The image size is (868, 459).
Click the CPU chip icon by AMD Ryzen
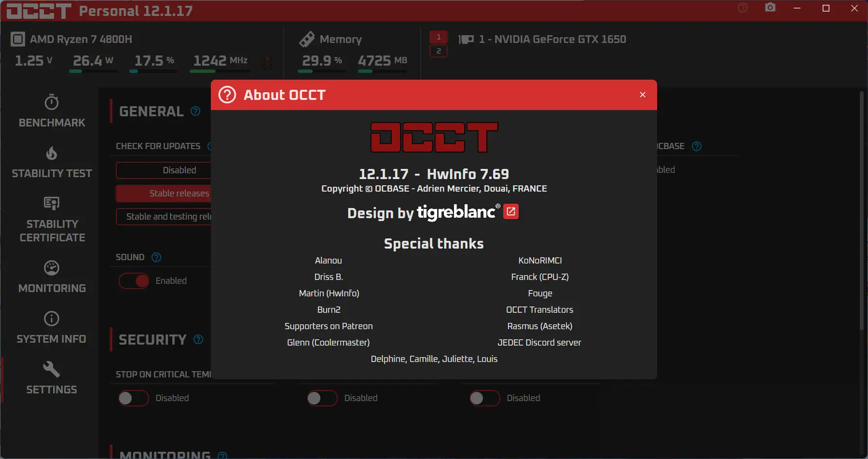18,39
